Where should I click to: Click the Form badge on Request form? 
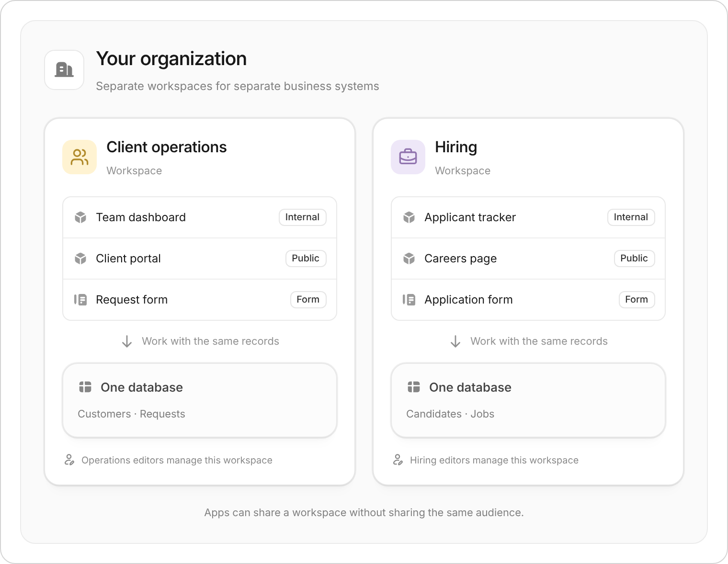308,300
